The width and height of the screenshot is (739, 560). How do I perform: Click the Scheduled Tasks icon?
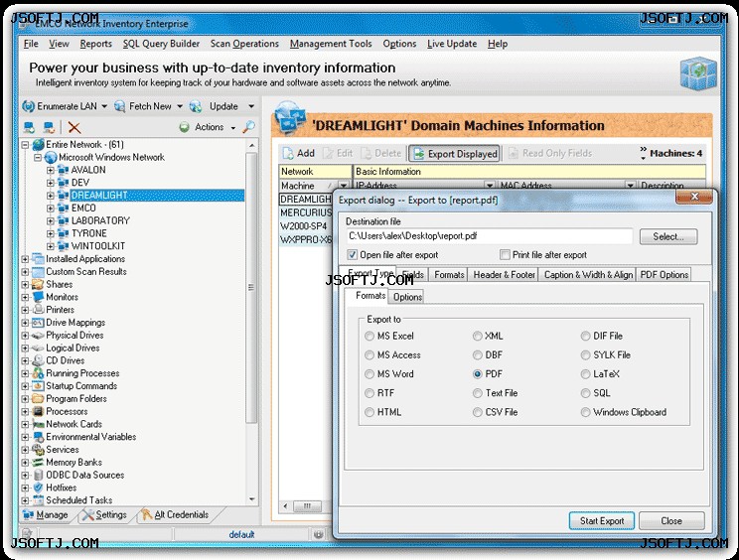(x=38, y=500)
